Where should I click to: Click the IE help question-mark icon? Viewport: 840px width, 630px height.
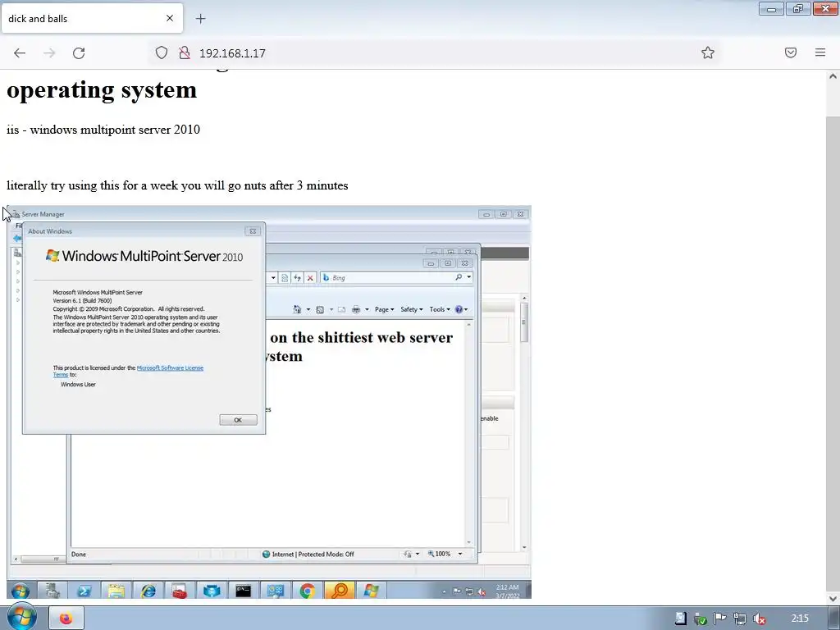pos(459,309)
